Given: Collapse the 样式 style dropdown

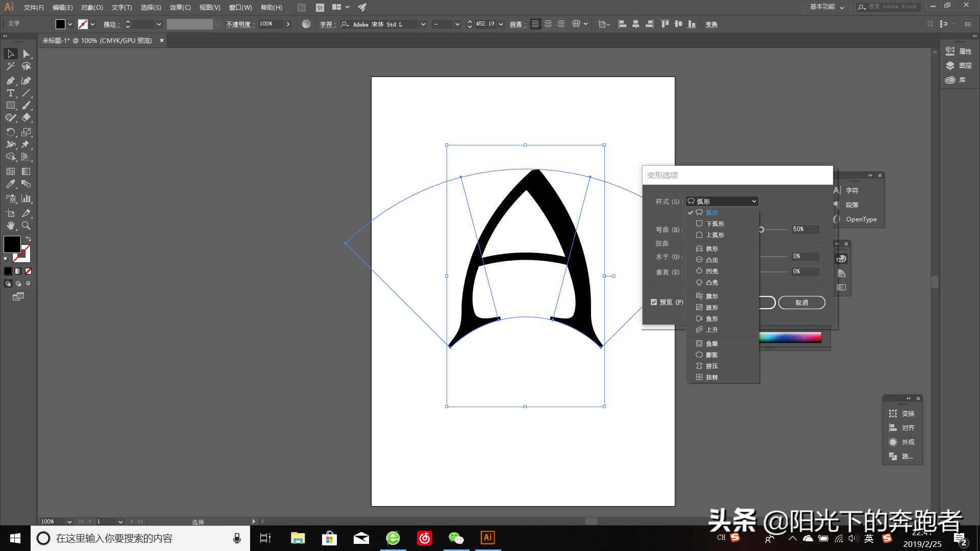Looking at the screenshot, I should pyautogui.click(x=722, y=201).
